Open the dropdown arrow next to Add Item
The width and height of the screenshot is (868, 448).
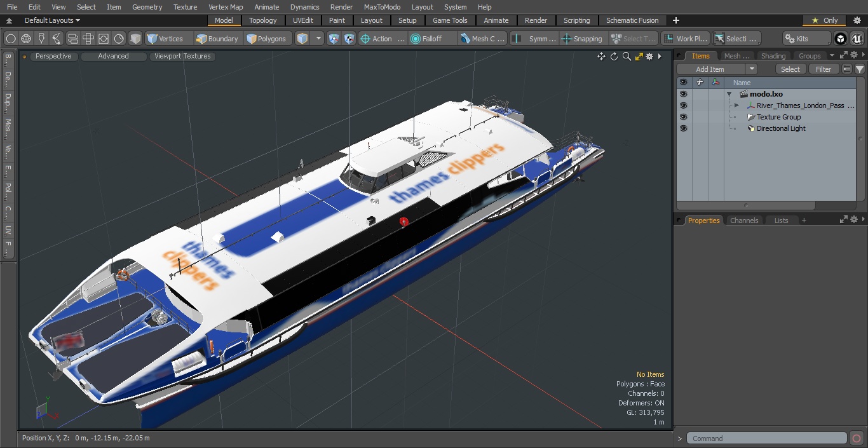(x=752, y=69)
